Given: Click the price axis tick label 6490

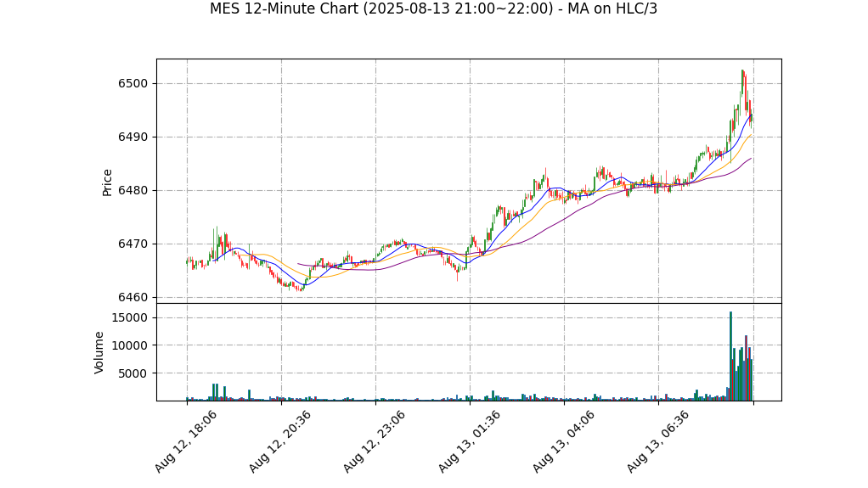Looking at the screenshot, I should tap(132, 137).
